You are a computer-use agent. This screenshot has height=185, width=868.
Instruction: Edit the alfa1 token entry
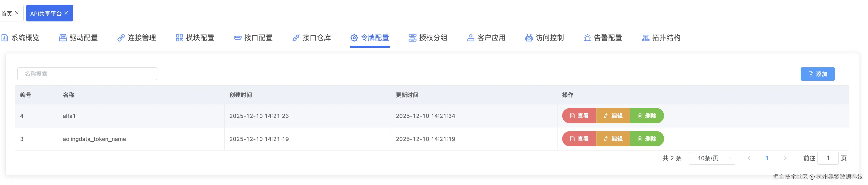coord(613,116)
